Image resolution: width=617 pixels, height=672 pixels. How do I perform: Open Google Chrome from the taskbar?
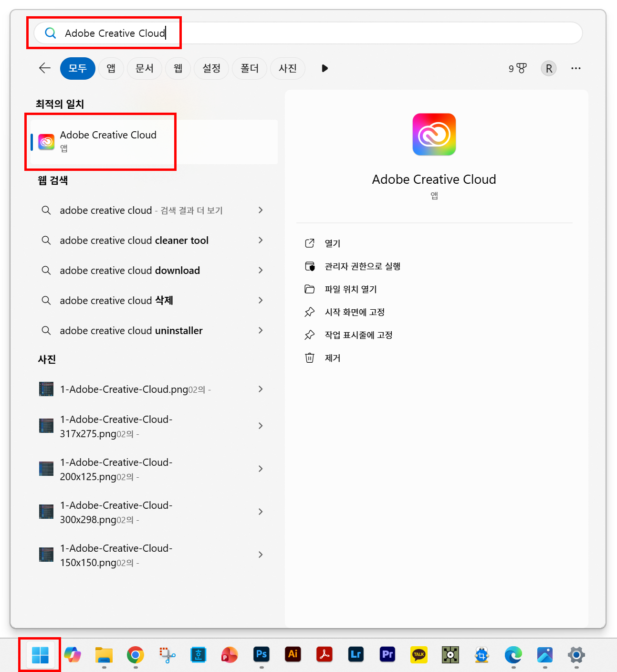click(136, 654)
